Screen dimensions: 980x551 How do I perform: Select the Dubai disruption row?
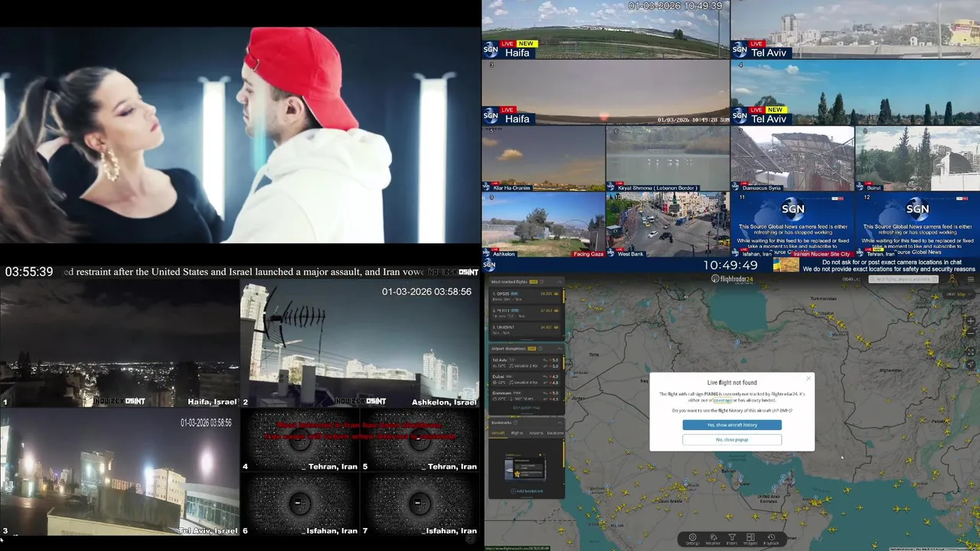click(x=525, y=380)
